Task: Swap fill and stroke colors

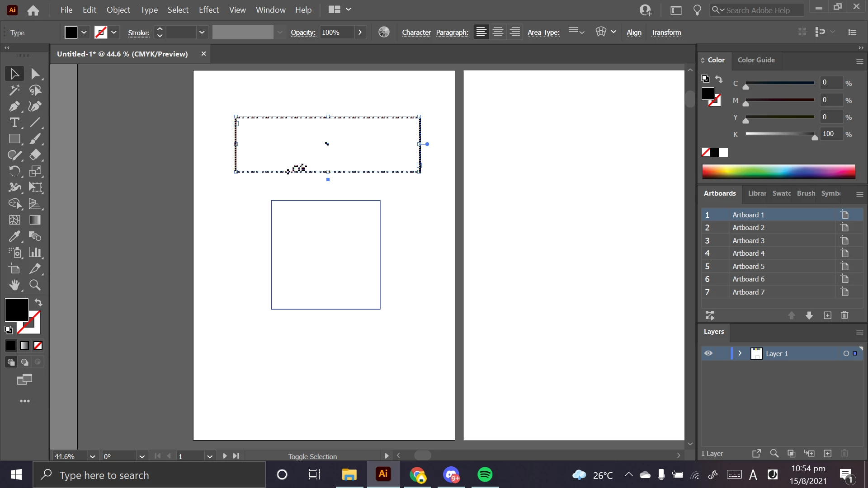Action: 38,302
